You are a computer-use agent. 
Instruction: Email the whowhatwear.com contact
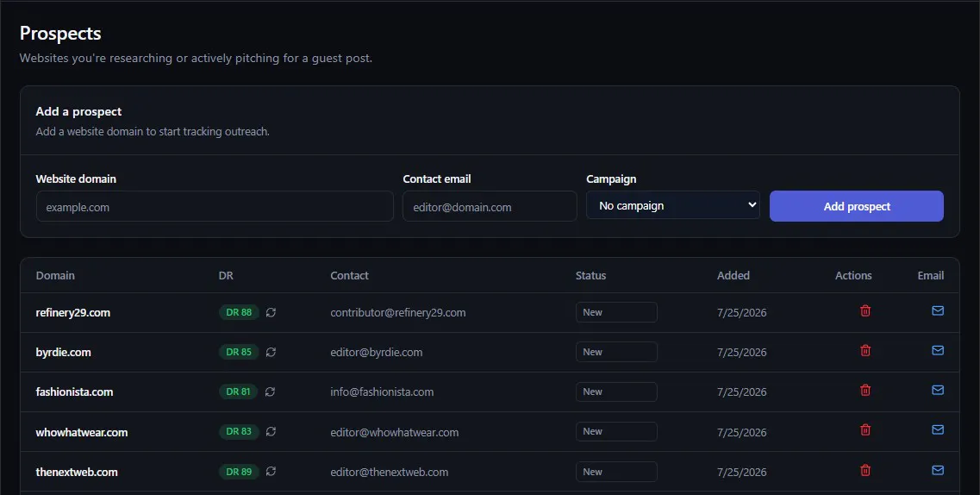point(938,430)
